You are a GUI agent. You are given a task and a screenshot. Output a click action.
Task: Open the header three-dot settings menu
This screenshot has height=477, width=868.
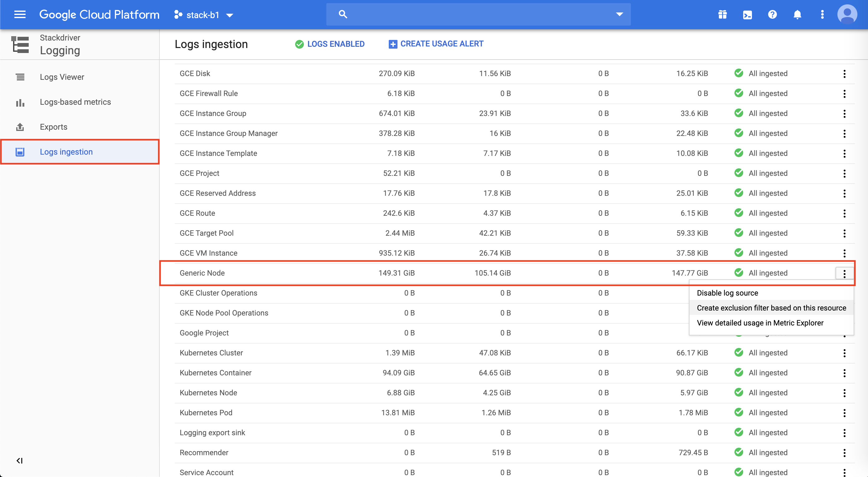[x=822, y=14]
